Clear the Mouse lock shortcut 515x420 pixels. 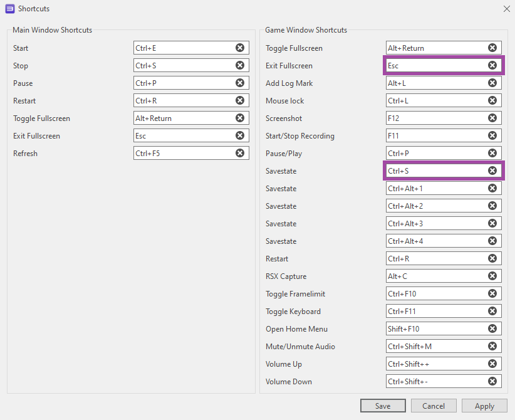coord(492,101)
